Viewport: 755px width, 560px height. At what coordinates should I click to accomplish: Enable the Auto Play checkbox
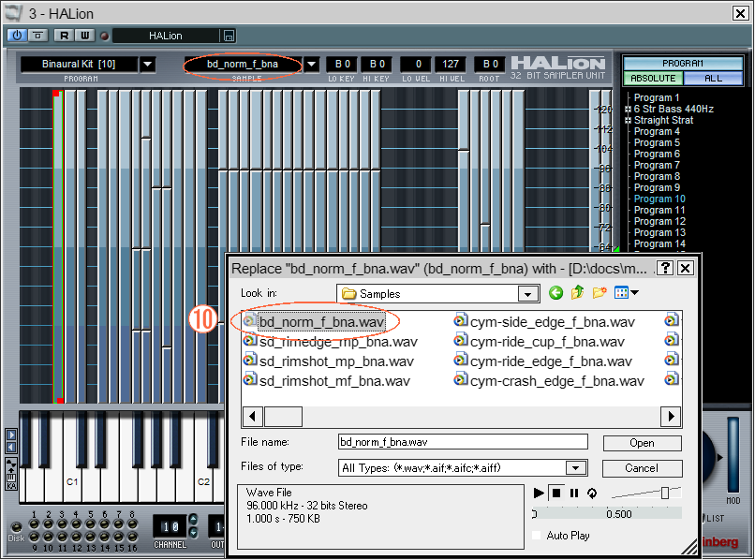click(x=537, y=535)
